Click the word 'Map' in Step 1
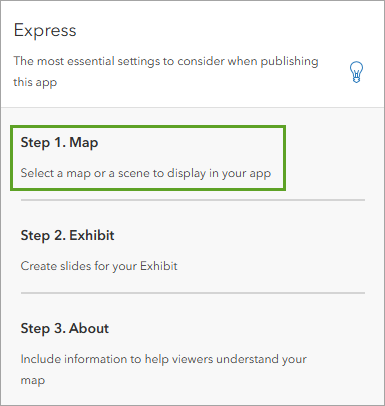 point(84,143)
